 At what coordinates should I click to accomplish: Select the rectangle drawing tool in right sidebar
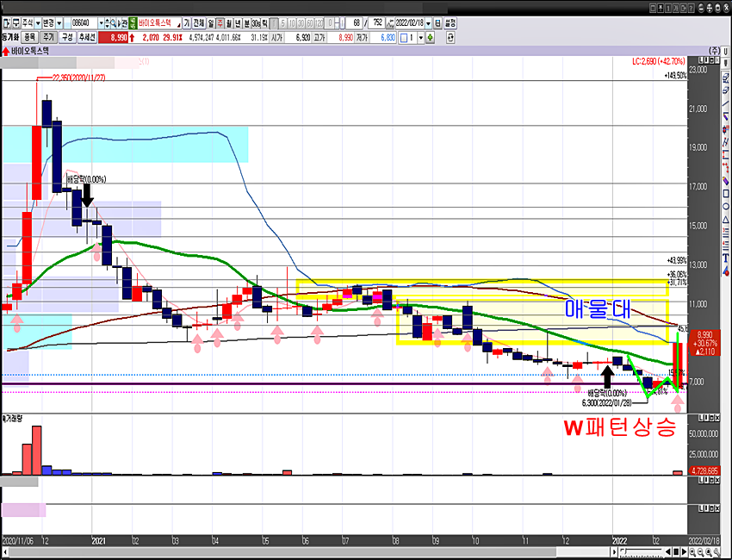coord(726,193)
